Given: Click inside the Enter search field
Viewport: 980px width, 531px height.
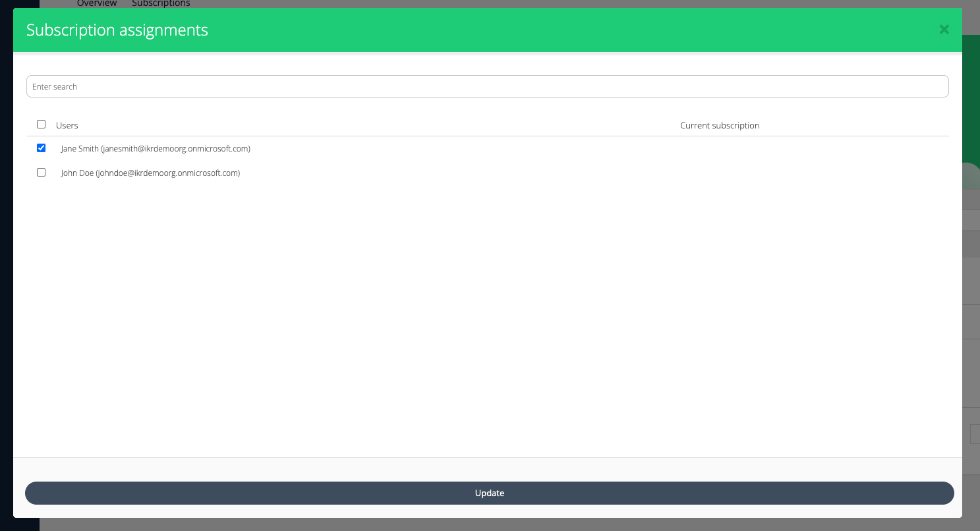Looking at the screenshot, I should [x=487, y=86].
